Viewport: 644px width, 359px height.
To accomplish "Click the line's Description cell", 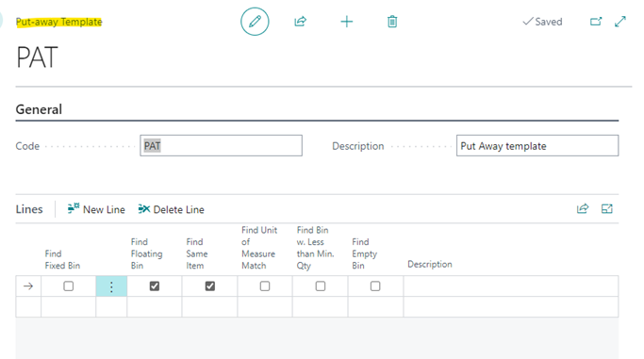I will pyautogui.click(x=511, y=286).
